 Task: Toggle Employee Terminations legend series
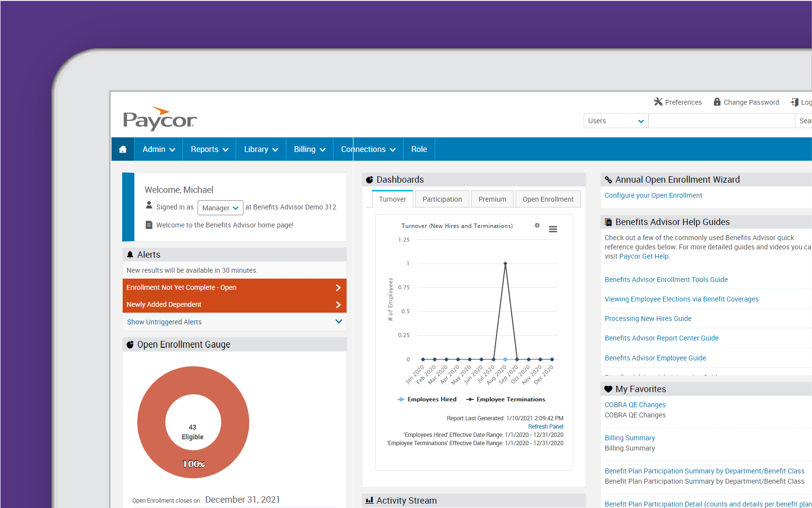(505, 399)
